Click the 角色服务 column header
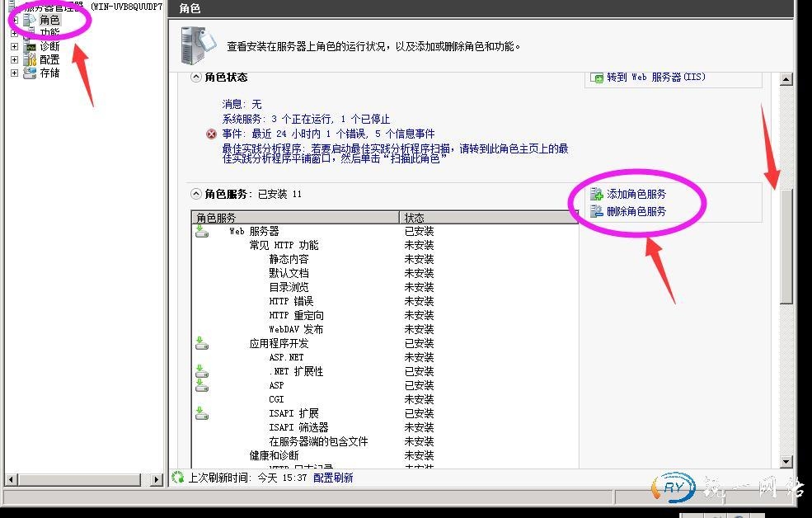Image resolution: width=812 pixels, height=518 pixels. (295, 218)
